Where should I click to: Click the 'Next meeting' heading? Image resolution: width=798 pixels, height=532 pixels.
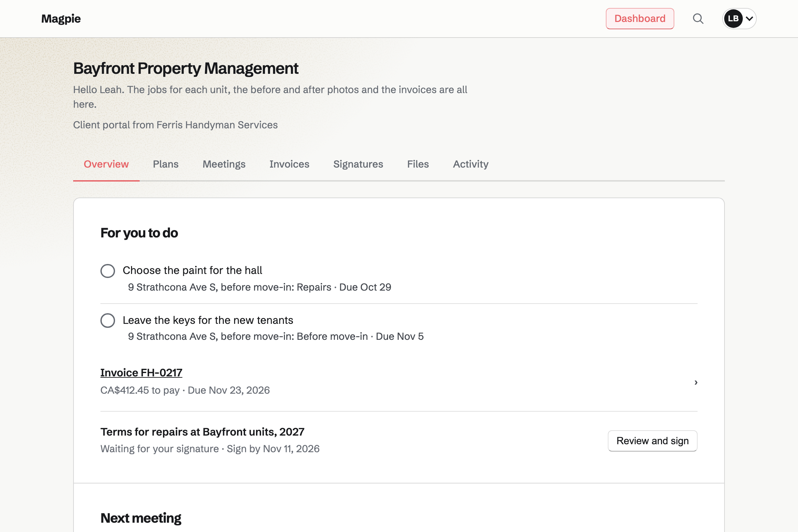click(141, 518)
